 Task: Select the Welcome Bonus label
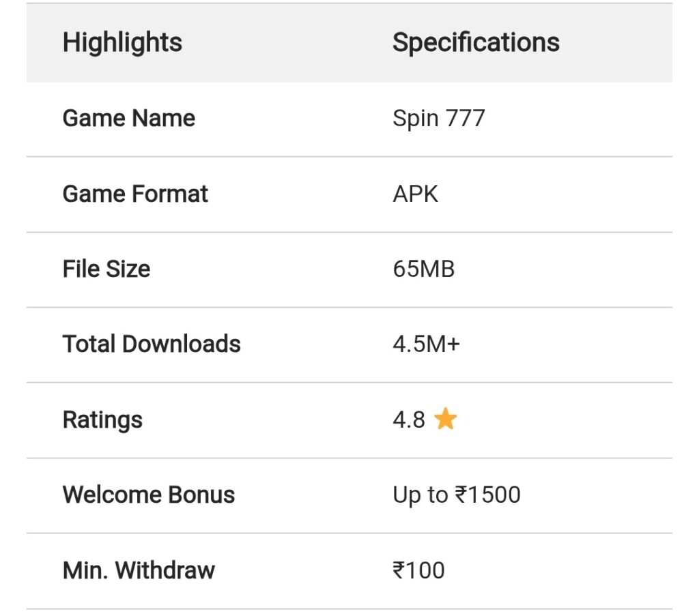[149, 495]
